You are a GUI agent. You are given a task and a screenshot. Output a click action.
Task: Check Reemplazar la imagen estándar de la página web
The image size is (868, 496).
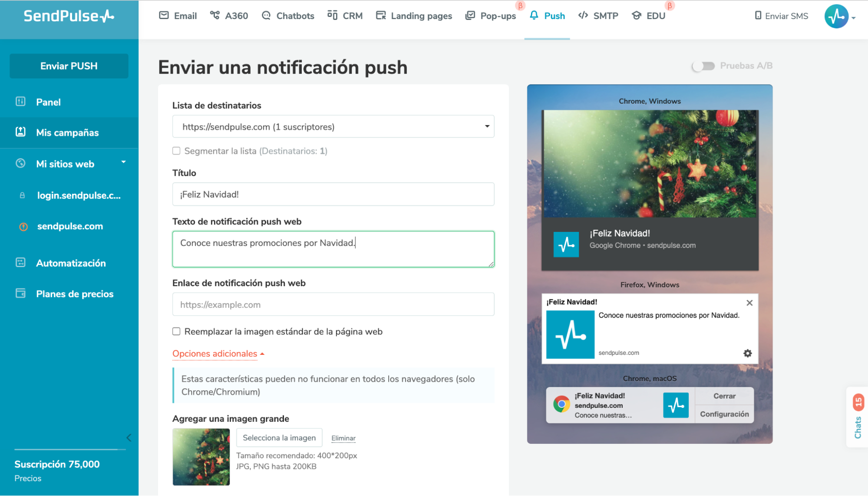click(x=176, y=331)
